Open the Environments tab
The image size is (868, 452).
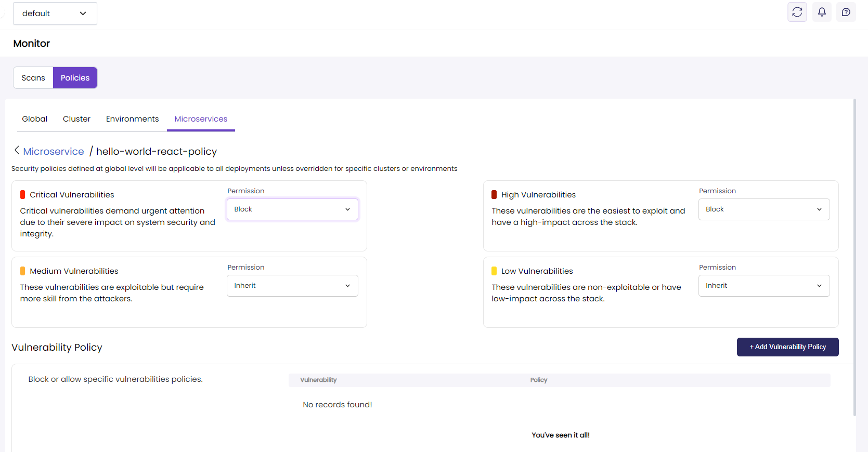(132, 119)
